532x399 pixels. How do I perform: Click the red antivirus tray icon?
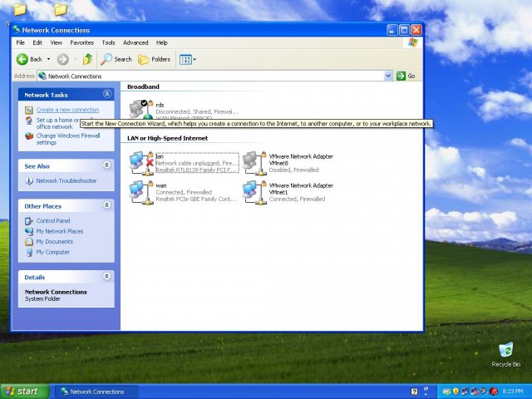(x=494, y=392)
